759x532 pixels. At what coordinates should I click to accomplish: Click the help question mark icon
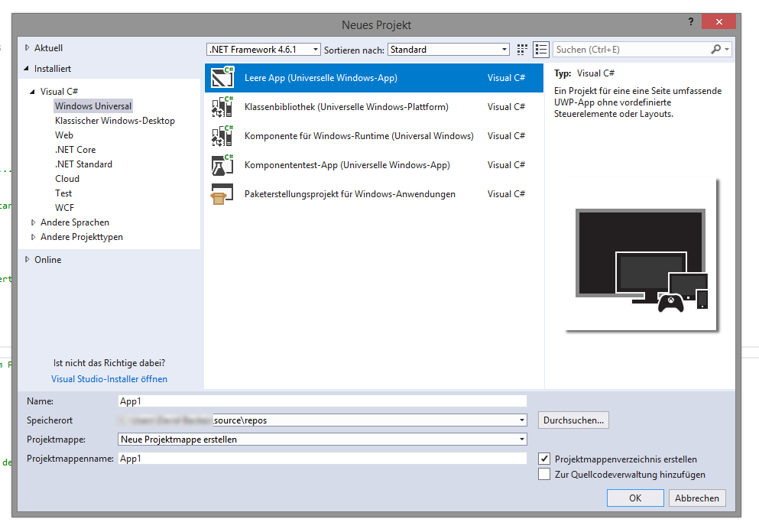pos(691,21)
